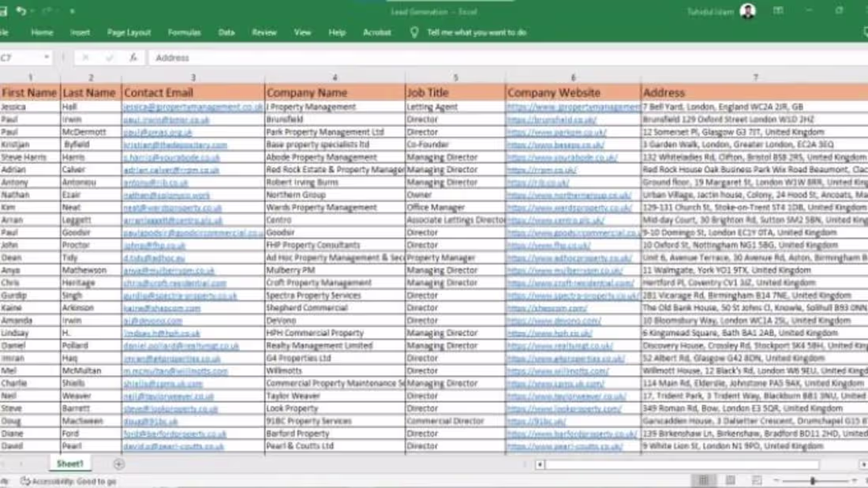Click the Accessibility Good to go status
The width and height of the screenshot is (868, 488).
[69, 482]
